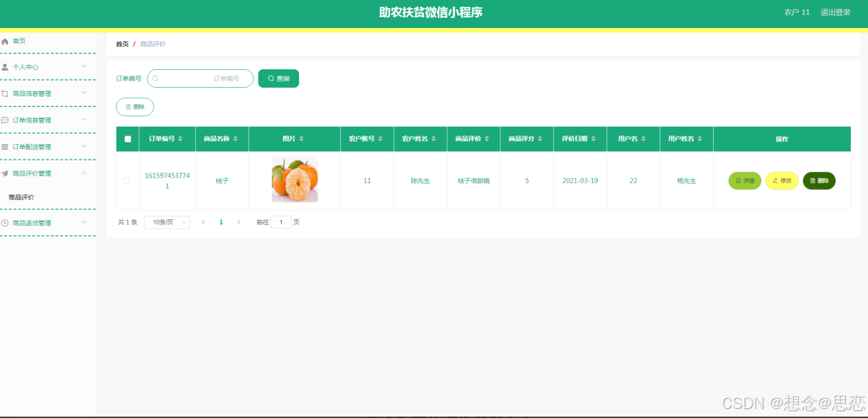This screenshot has height=418, width=868.
Task: Click the yellow 修改 button in the row
Action: tap(782, 181)
